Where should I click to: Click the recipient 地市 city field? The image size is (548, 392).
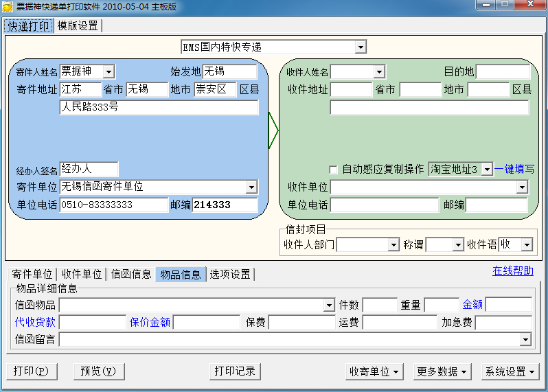(420, 90)
